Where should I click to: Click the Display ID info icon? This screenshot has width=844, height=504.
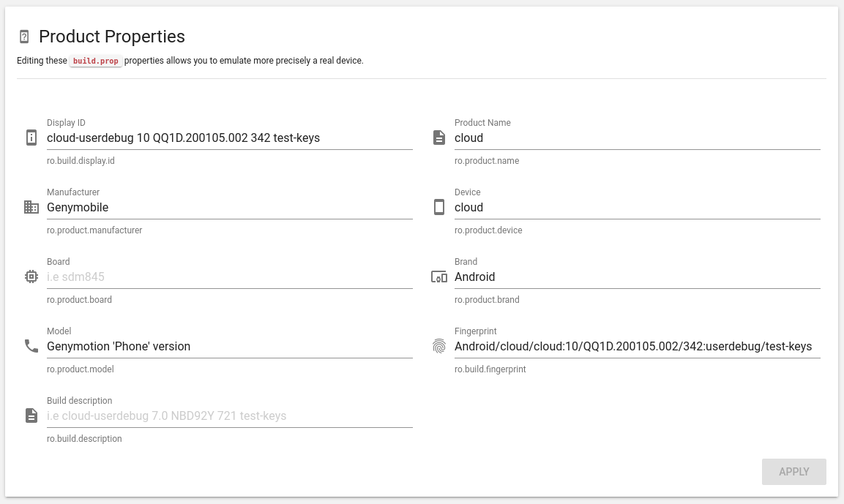pyautogui.click(x=31, y=138)
